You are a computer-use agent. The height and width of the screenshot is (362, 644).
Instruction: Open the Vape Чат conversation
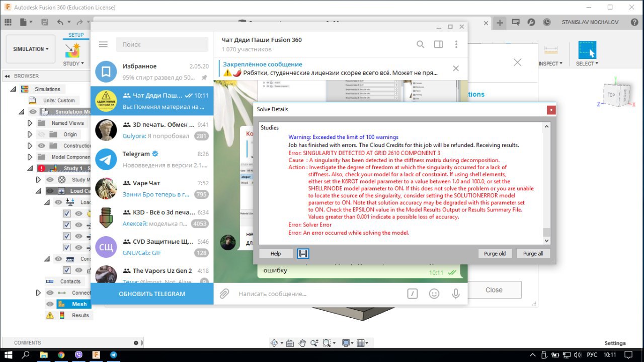point(152,188)
